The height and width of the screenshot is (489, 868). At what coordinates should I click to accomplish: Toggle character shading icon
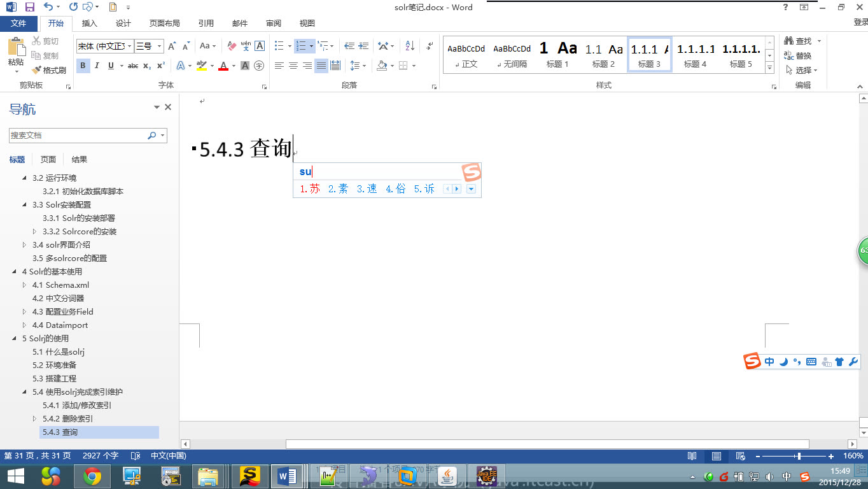click(245, 66)
